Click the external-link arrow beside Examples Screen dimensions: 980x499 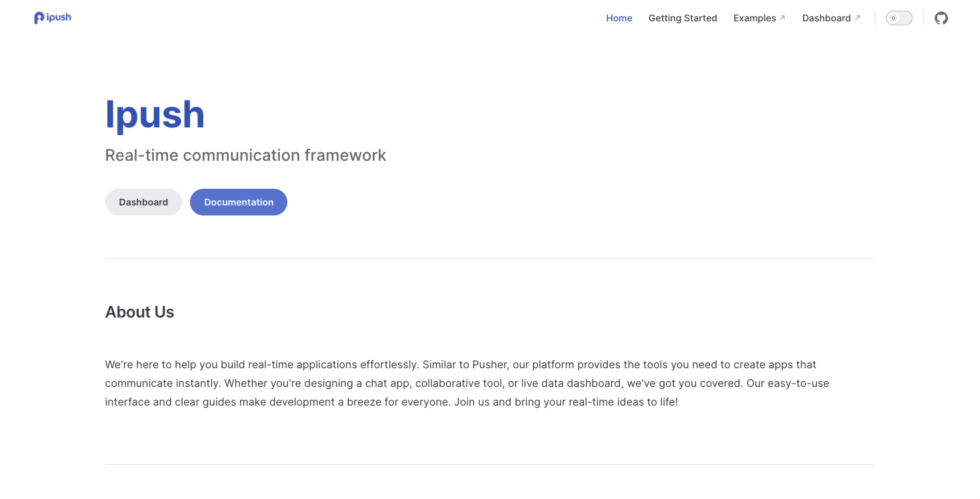782,18
